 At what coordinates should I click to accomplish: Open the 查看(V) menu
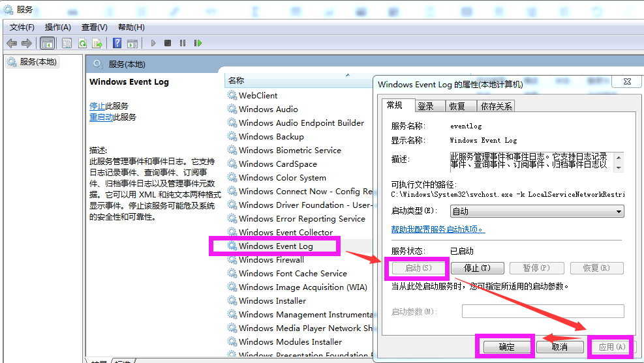click(x=95, y=27)
